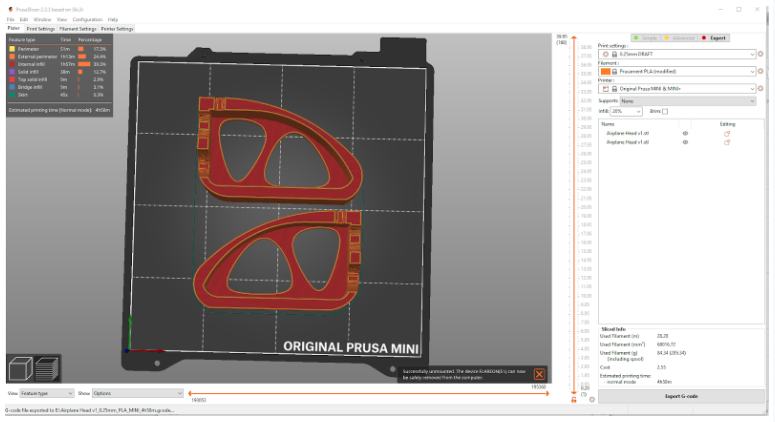Click edit icon for second Airplane Head
Screen dimensions: 775x422
coord(727,142)
